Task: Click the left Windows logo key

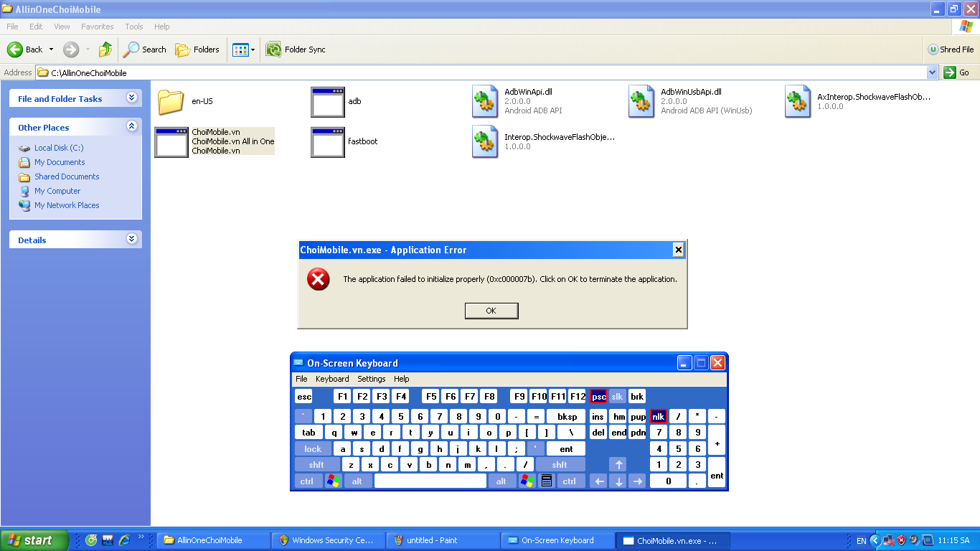Action: (334, 481)
